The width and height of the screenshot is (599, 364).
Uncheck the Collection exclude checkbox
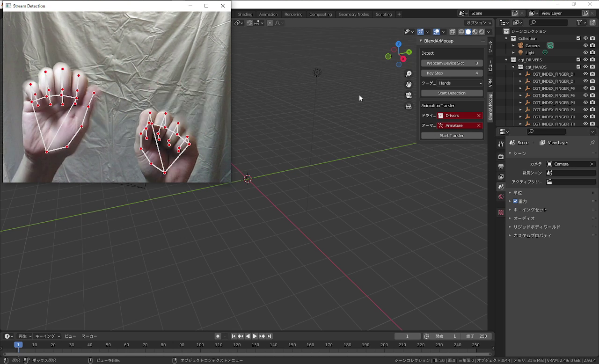(578, 39)
